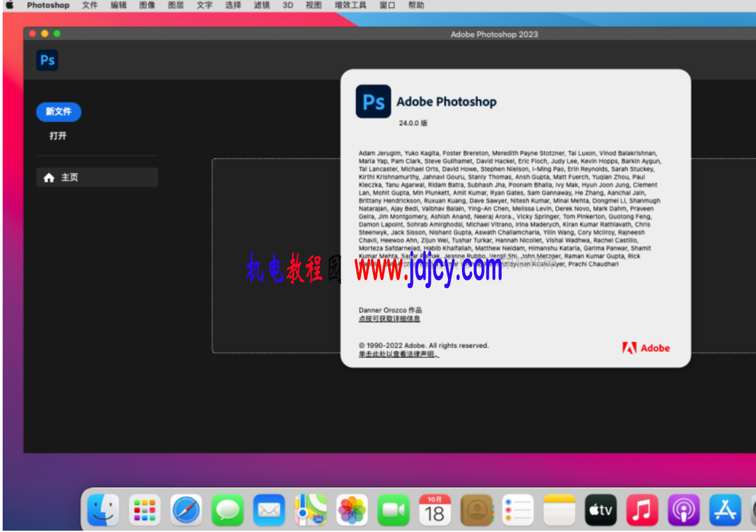756x532 pixels.
Task: Open the 选择 menu
Action: tap(234, 5)
